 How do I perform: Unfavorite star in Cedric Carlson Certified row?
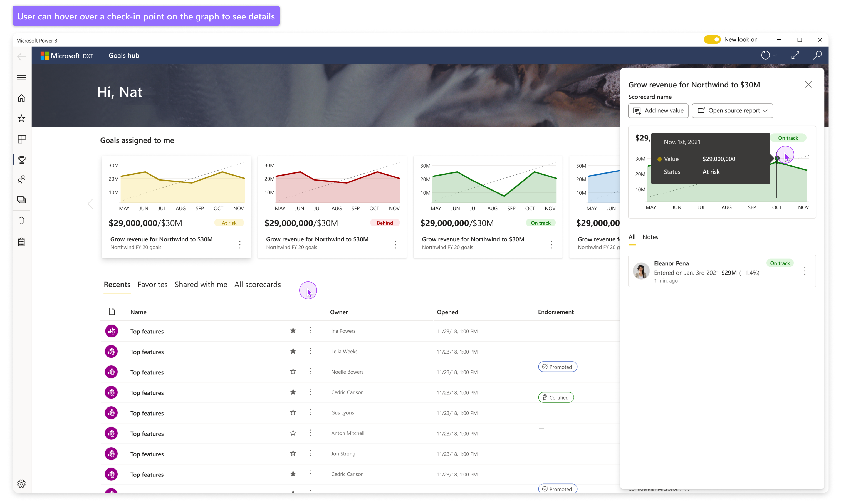point(293,392)
